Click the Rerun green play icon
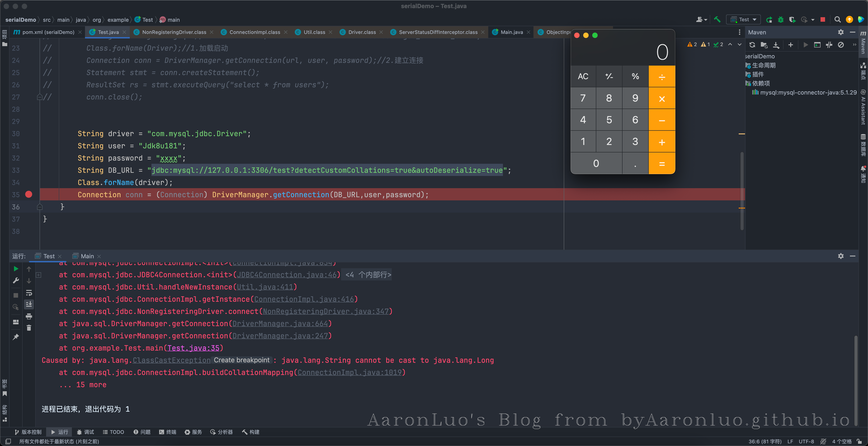The image size is (868, 446). coord(16,269)
